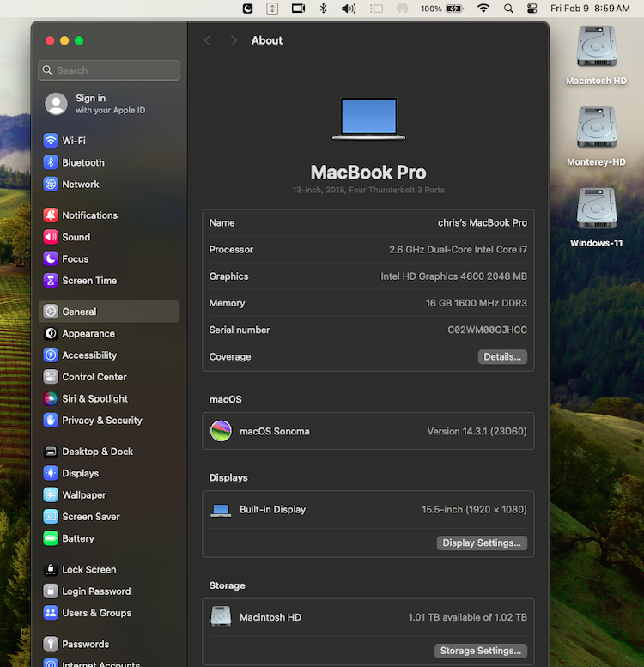
Task: Open Spotlight search in menu bar
Action: 508,9
